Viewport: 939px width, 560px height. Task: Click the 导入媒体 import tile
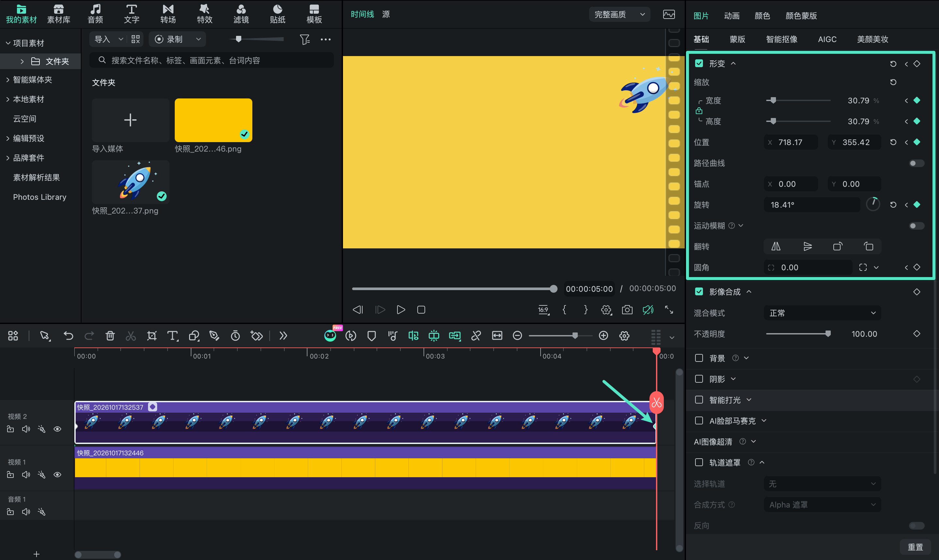(131, 120)
